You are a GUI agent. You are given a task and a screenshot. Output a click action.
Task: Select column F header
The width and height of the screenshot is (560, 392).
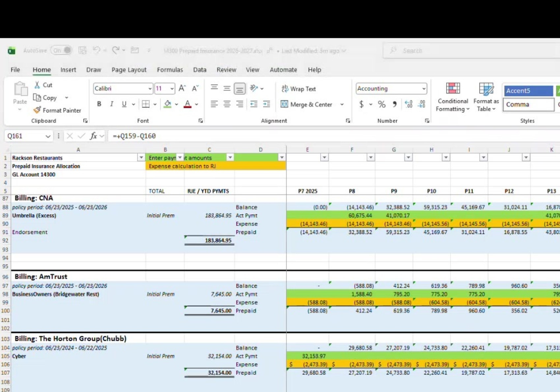[352, 150]
